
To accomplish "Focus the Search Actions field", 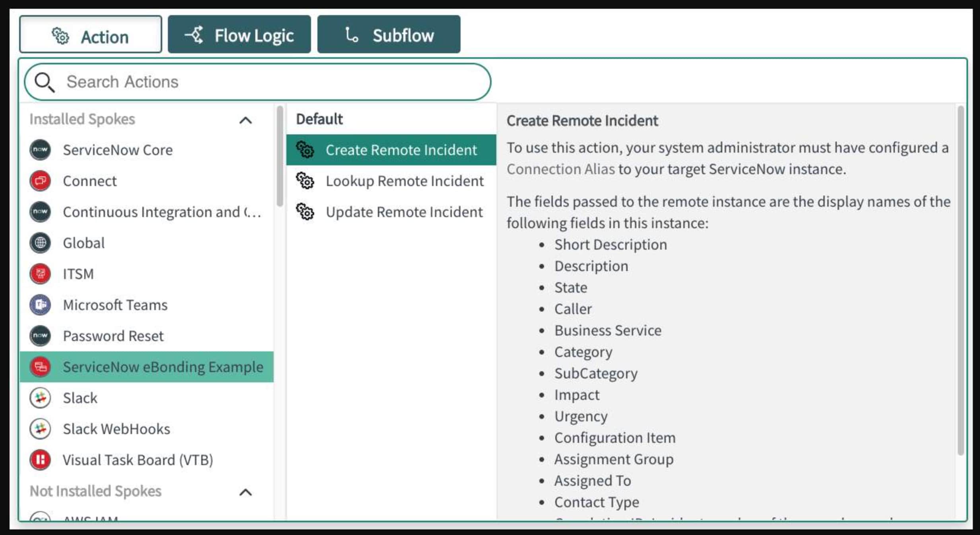I will pyautogui.click(x=258, y=82).
